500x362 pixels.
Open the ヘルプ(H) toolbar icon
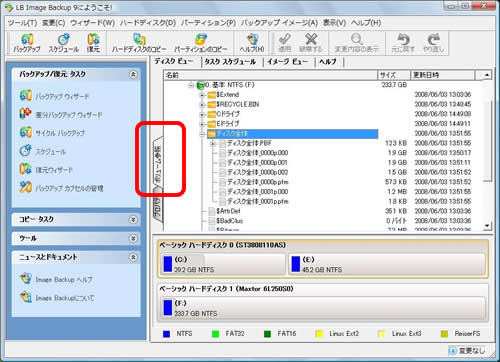[x=252, y=43]
